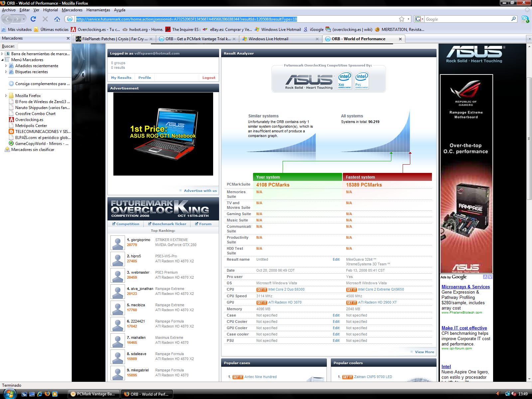Click the Skype toolbar icon
This screenshot has height=399, width=532.
pyautogui.click(x=525, y=19)
